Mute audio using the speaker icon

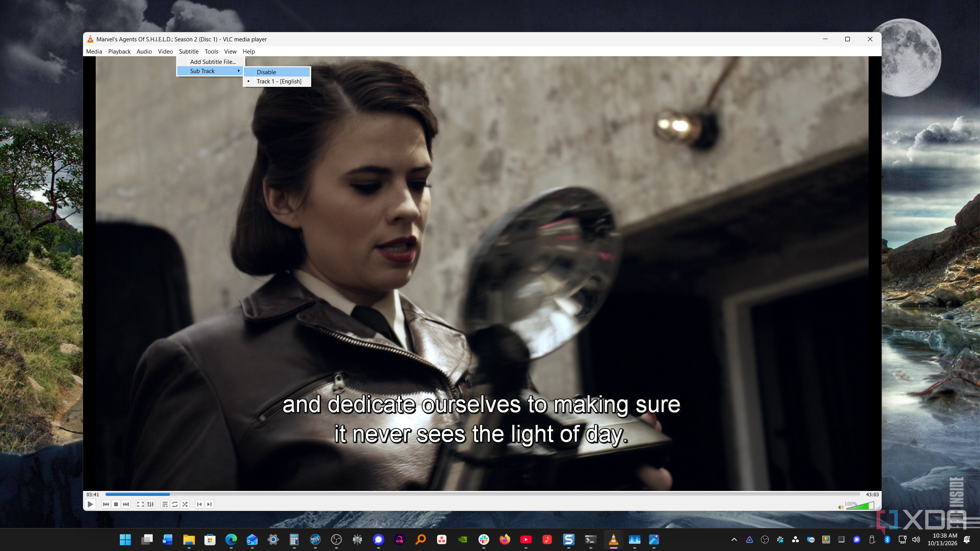tap(841, 507)
